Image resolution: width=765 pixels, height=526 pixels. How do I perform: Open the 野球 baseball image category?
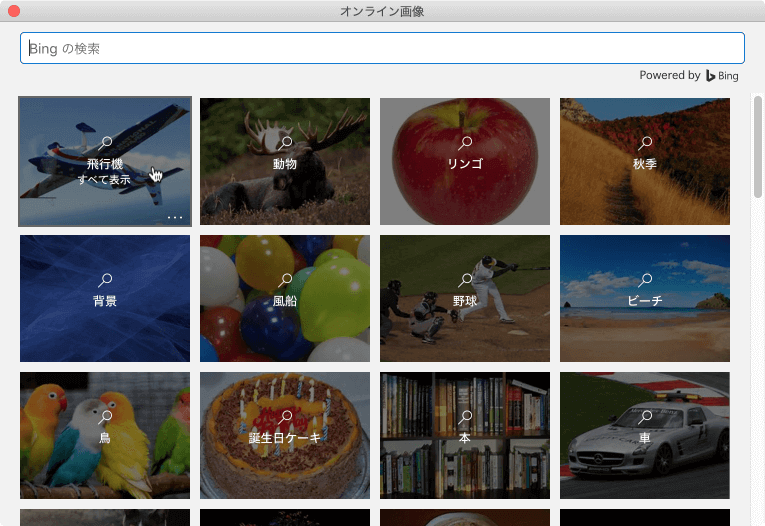click(x=465, y=299)
